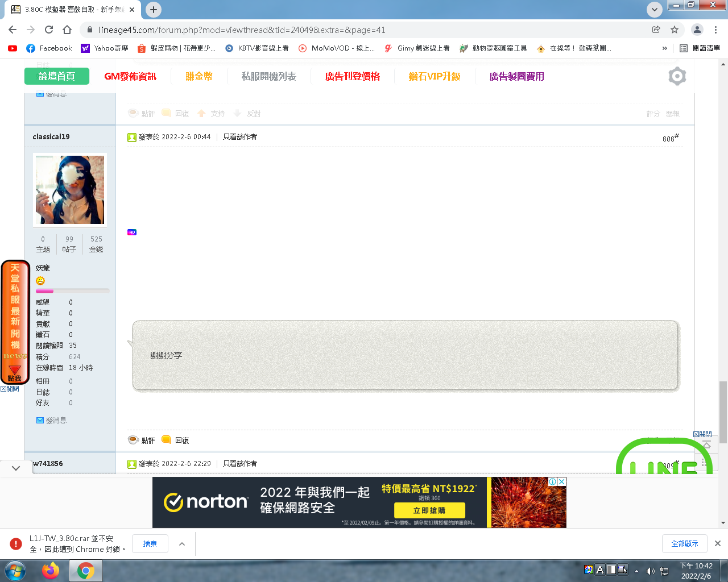Click 回復 under the 謝謝分享 post
The image size is (728, 582).
pos(175,440)
